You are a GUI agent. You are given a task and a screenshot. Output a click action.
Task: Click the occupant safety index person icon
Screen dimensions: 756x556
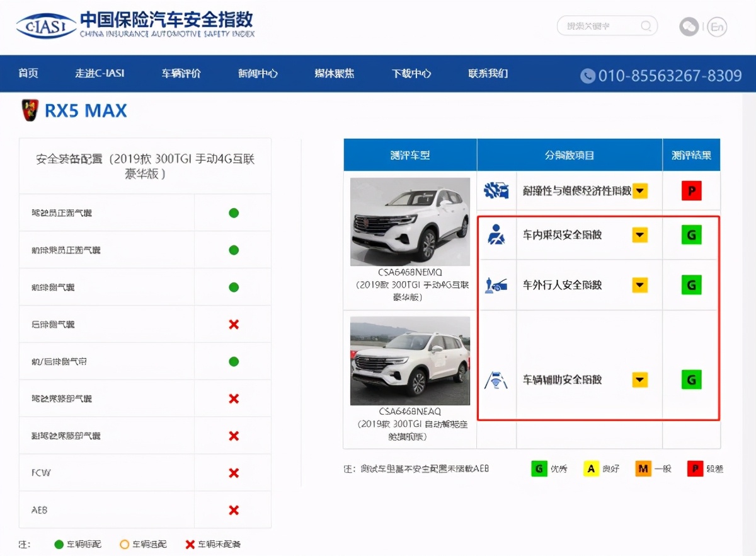[496, 235]
